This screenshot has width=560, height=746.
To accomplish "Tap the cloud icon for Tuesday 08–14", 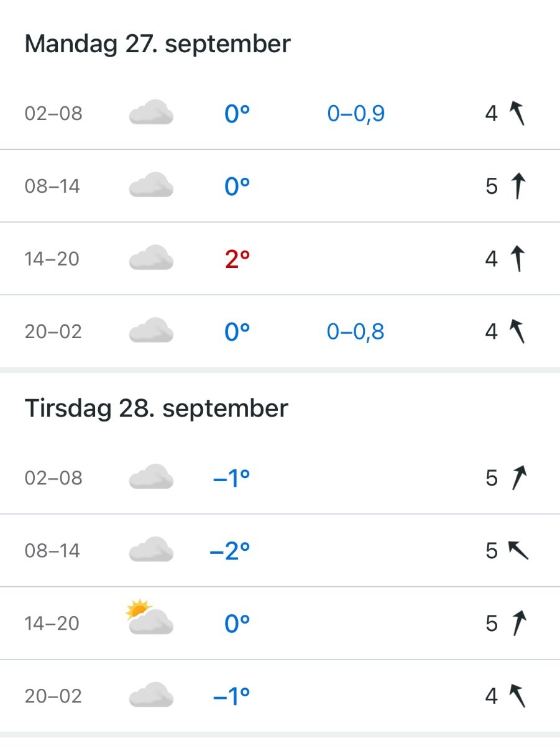I will [151, 551].
